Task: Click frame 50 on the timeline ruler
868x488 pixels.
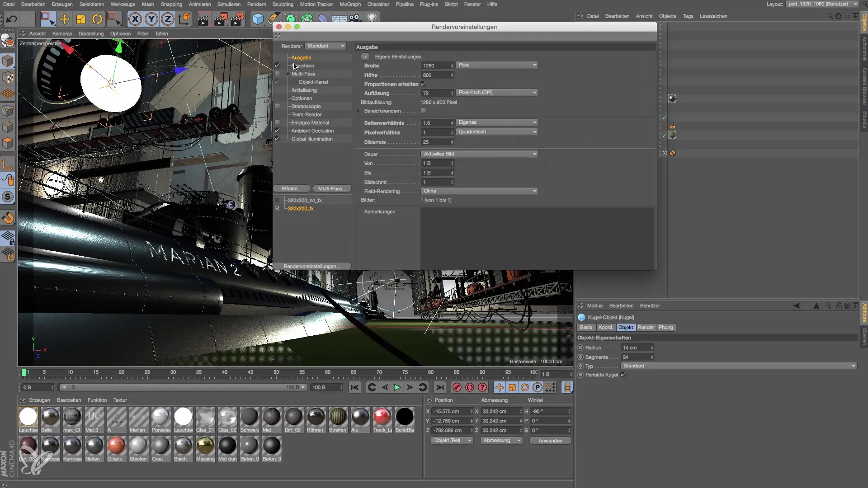Action: tap(276, 372)
